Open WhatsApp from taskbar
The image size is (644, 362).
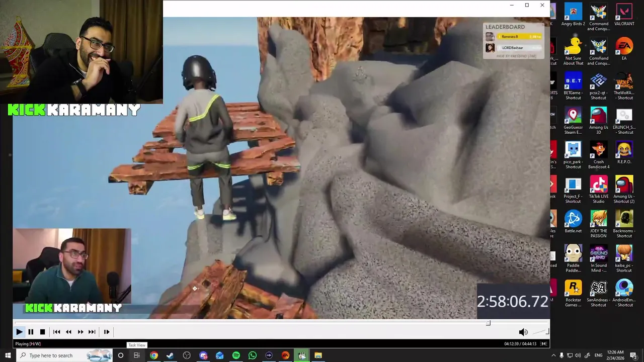tap(253, 355)
